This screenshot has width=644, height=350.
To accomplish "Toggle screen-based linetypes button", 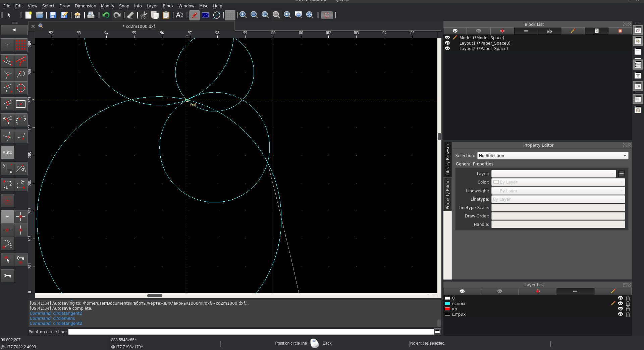I will tap(206, 15).
